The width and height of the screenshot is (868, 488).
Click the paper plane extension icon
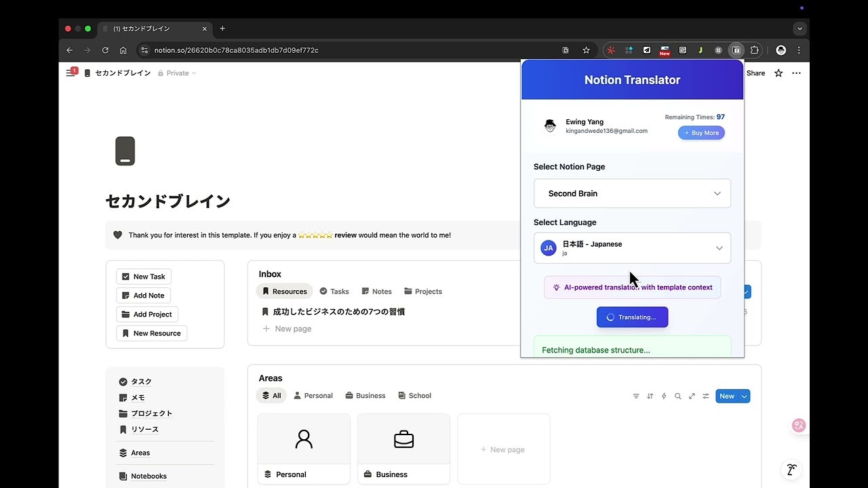(x=647, y=50)
